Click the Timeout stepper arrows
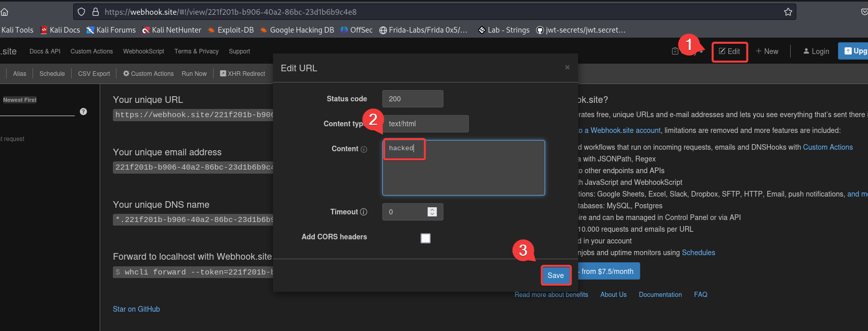 point(432,212)
